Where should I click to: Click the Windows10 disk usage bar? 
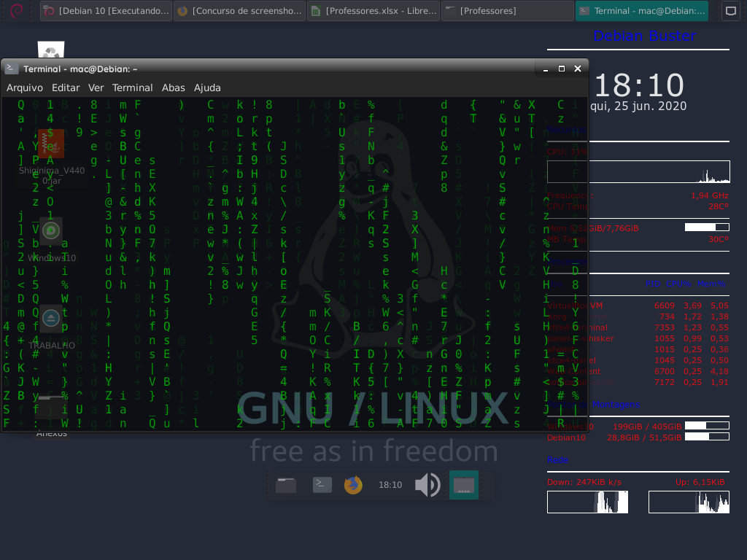(x=707, y=425)
